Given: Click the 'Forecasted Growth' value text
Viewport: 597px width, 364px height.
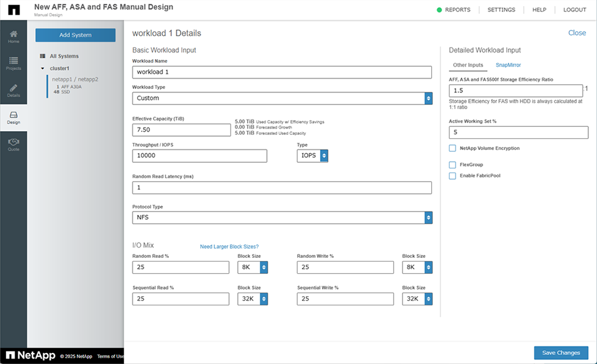Looking at the screenshot, I should tap(245, 127).
